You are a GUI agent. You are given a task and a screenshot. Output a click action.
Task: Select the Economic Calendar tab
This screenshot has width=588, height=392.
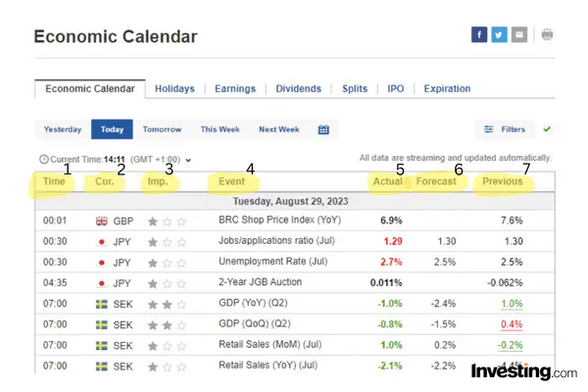(90, 89)
